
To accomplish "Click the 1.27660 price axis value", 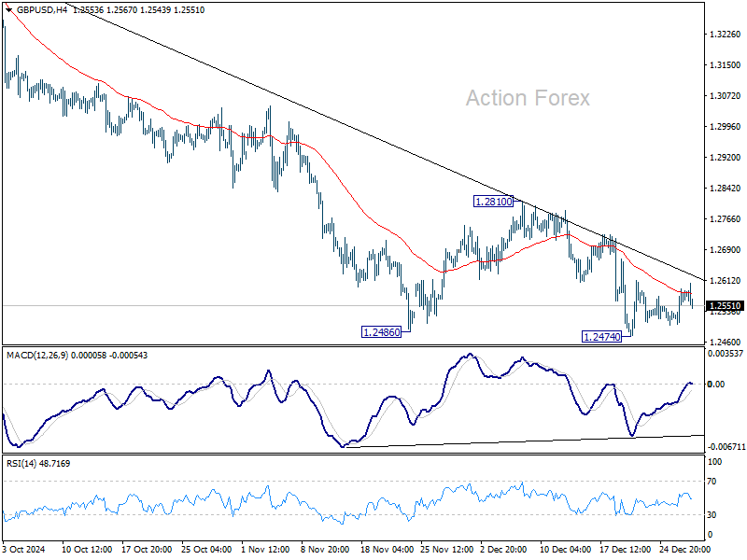I will point(726,219).
